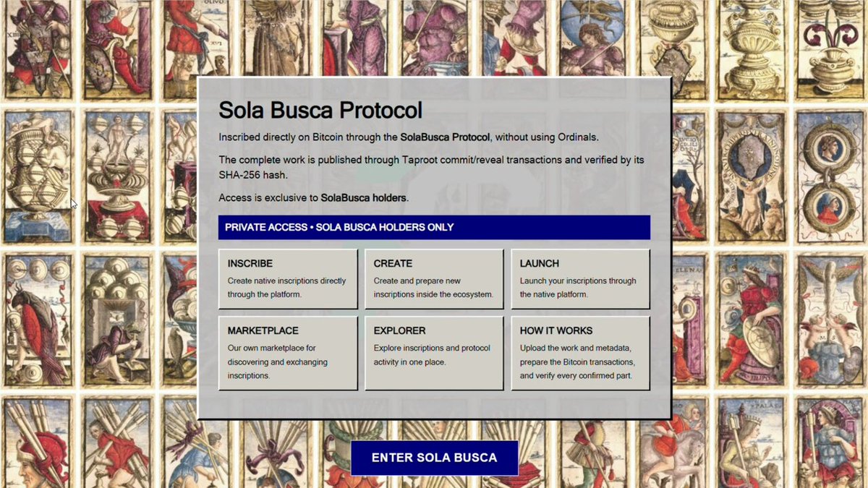Click the 'Inscribed directly on Bitcoin' paragraph
Viewport: 868px width, 488px height.
tap(409, 137)
